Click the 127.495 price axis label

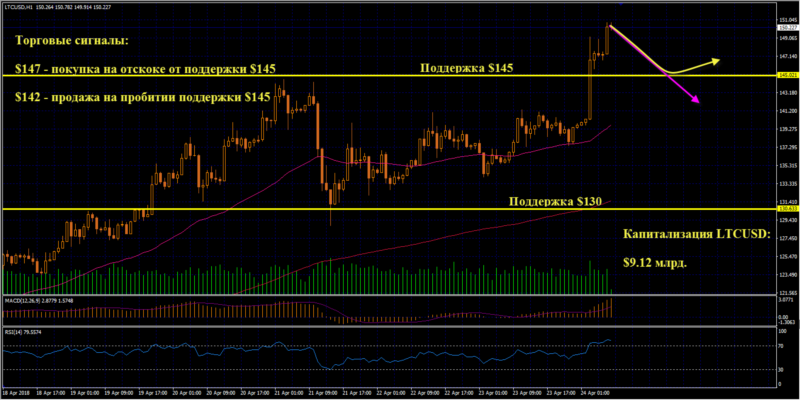tap(786, 238)
